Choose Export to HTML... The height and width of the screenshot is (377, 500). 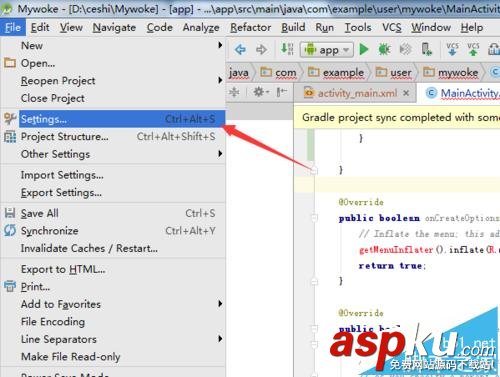pos(113,269)
